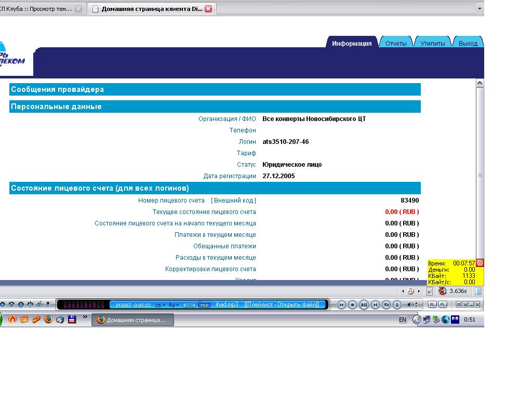Click the speaker volume icon in player
Viewport: 532px width, 399px height.
(x=410, y=305)
